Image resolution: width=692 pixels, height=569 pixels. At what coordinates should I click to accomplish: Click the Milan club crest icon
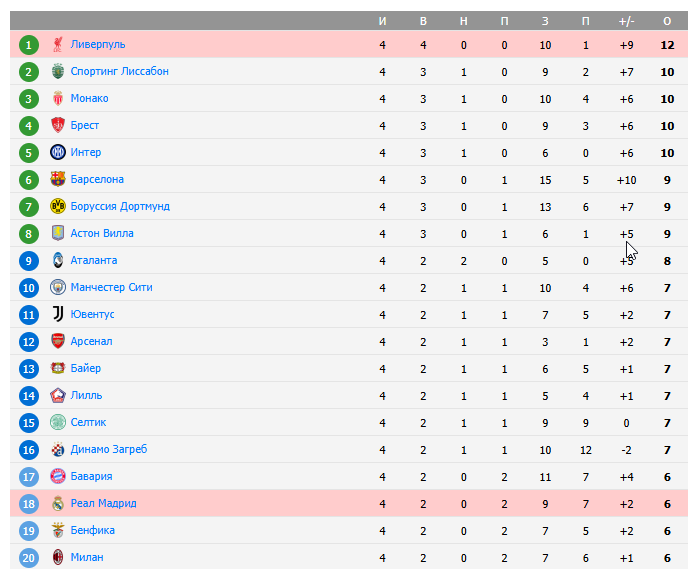tap(58, 557)
